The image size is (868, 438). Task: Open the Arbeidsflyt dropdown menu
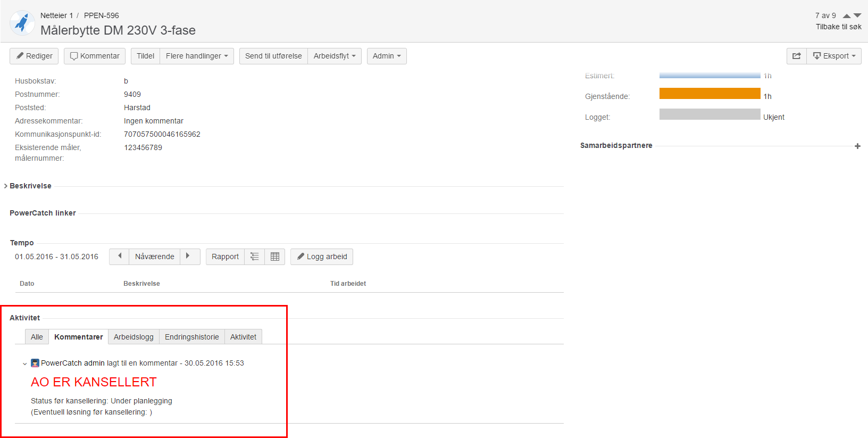[x=335, y=56]
